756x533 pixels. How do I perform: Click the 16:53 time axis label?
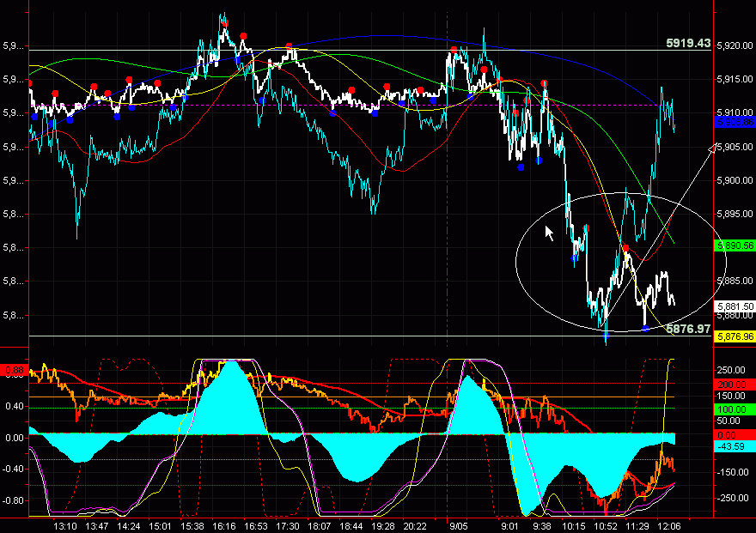point(255,526)
